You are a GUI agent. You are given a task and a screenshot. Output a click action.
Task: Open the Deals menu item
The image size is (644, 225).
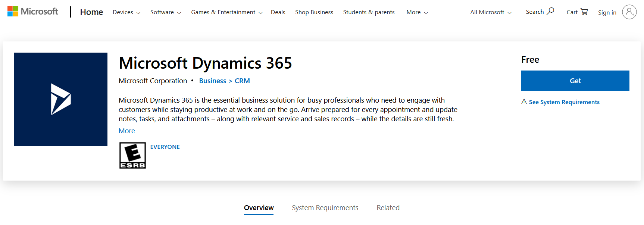(x=278, y=12)
